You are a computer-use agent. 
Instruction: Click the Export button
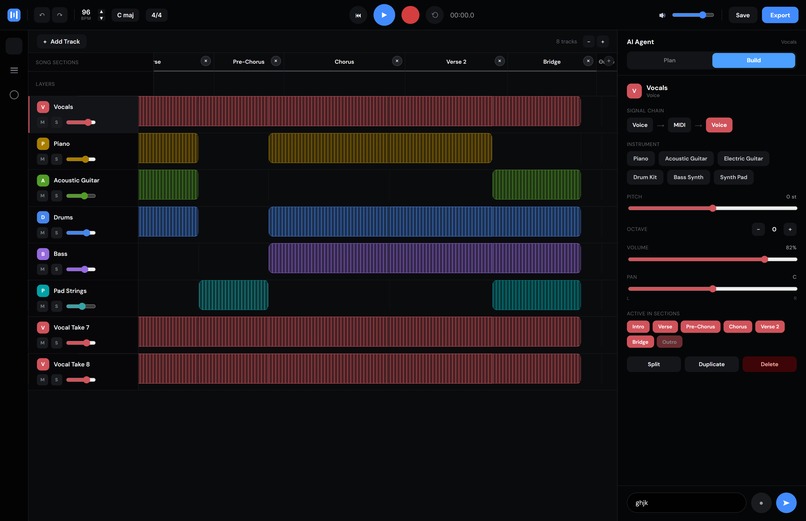click(x=780, y=15)
